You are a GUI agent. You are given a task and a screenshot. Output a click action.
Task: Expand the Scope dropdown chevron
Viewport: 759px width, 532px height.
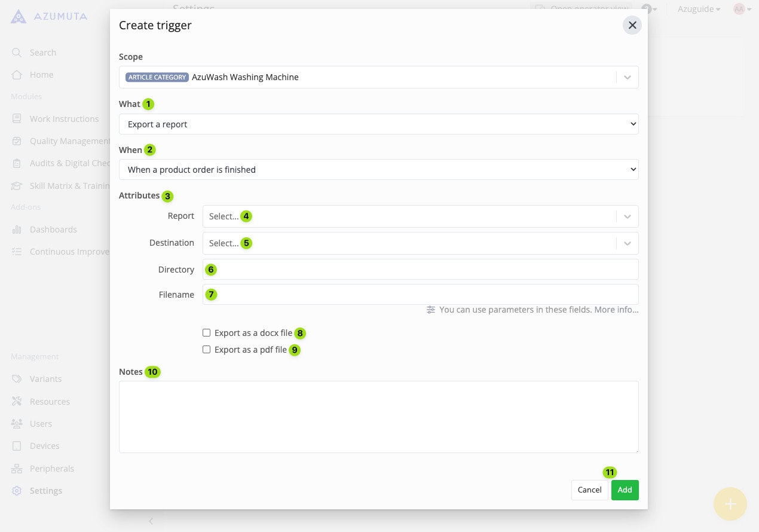627,77
